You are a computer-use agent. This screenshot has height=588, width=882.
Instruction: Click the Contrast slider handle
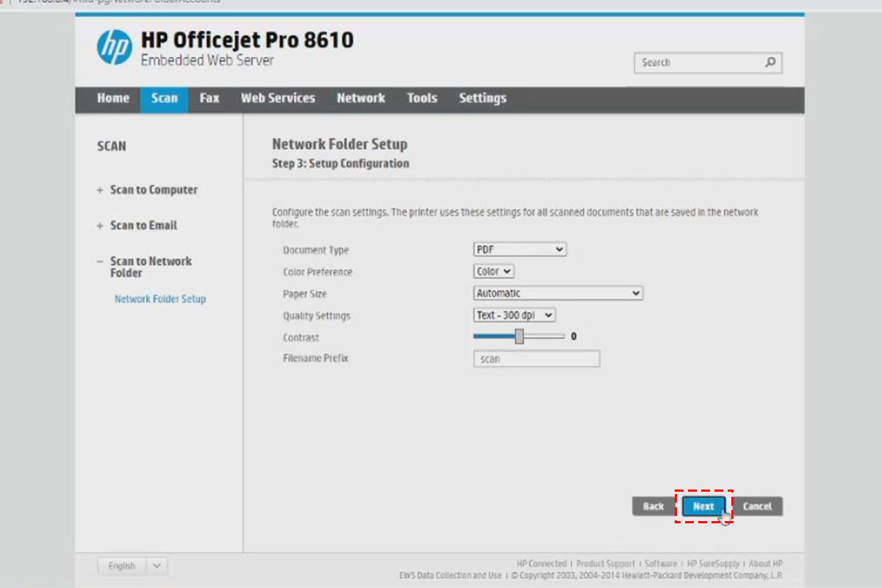pos(520,337)
